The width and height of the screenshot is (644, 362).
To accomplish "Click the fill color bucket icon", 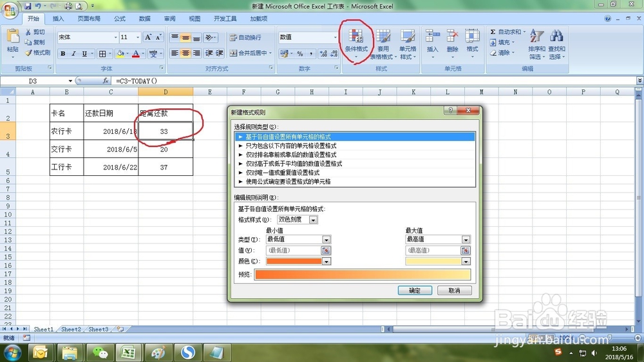I will pos(120,53).
